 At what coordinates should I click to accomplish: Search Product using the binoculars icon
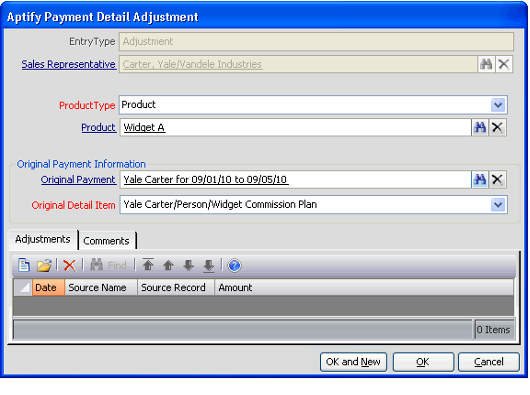tap(480, 127)
